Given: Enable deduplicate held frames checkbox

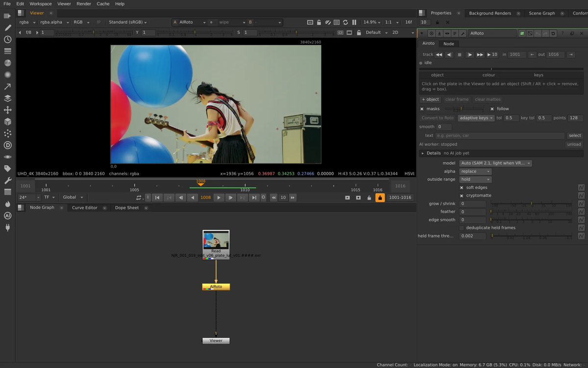Looking at the screenshot, I should 462,228.
